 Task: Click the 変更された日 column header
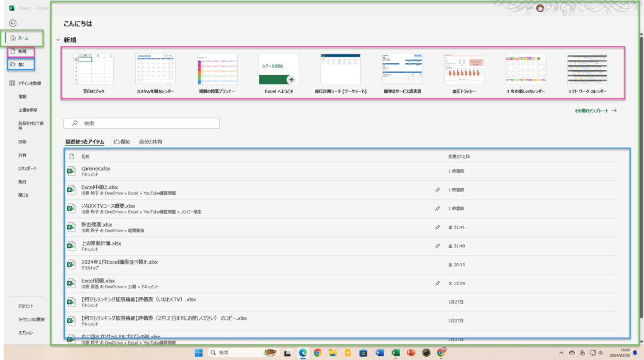point(458,156)
